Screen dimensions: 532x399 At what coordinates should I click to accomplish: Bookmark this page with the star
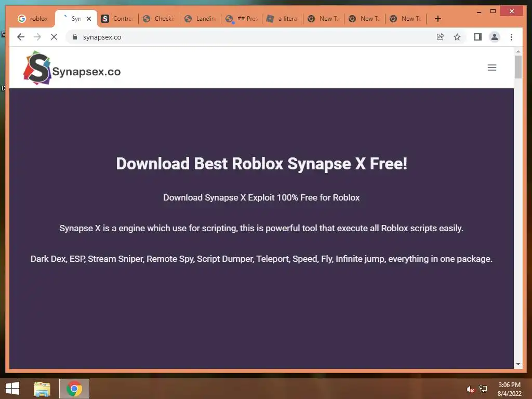tap(457, 37)
